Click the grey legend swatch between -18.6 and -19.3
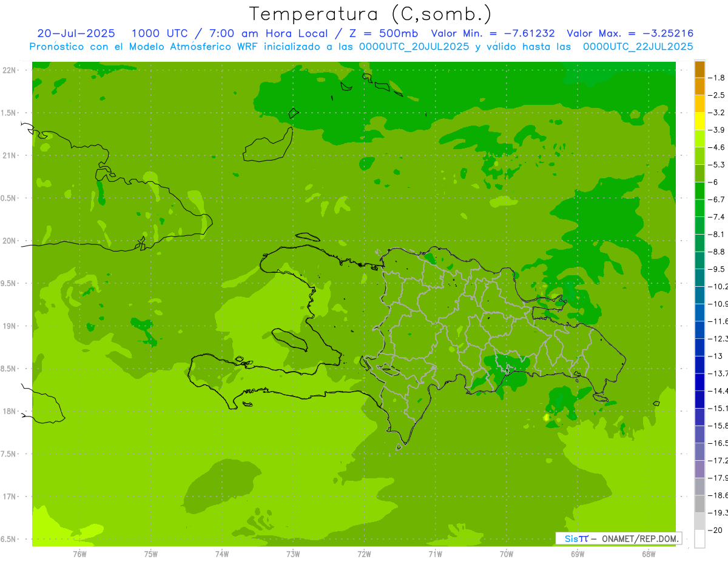 click(x=699, y=504)
